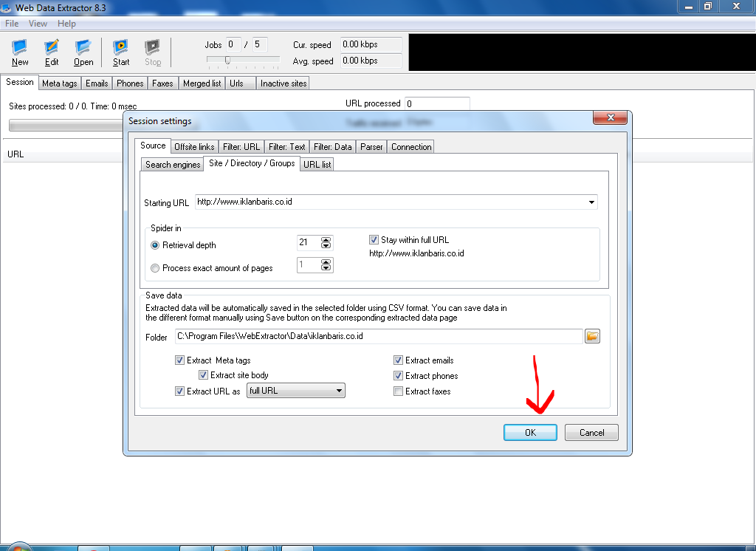Click the Avg. speed value box
Image resolution: width=756 pixels, height=551 pixels.
(371, 61)
